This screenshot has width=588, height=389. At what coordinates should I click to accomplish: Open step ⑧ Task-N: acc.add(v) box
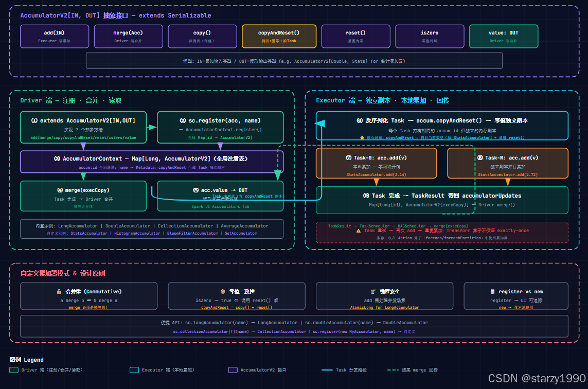point(508,163)
